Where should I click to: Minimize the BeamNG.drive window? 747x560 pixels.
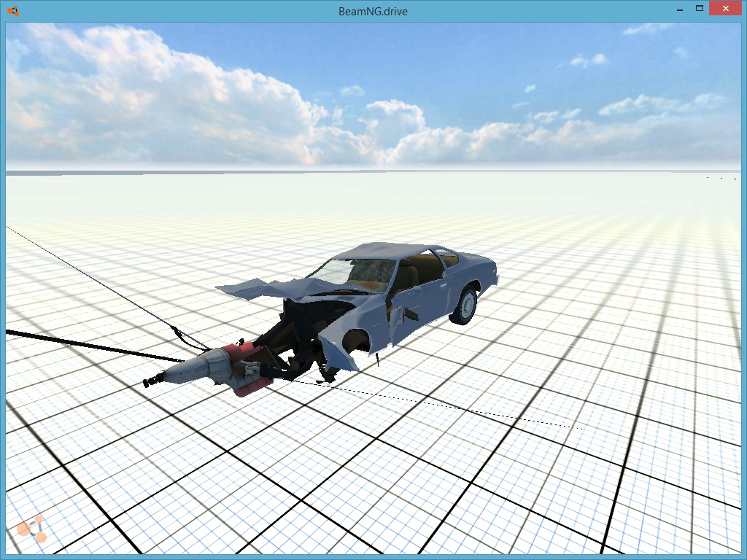point(680,9)
